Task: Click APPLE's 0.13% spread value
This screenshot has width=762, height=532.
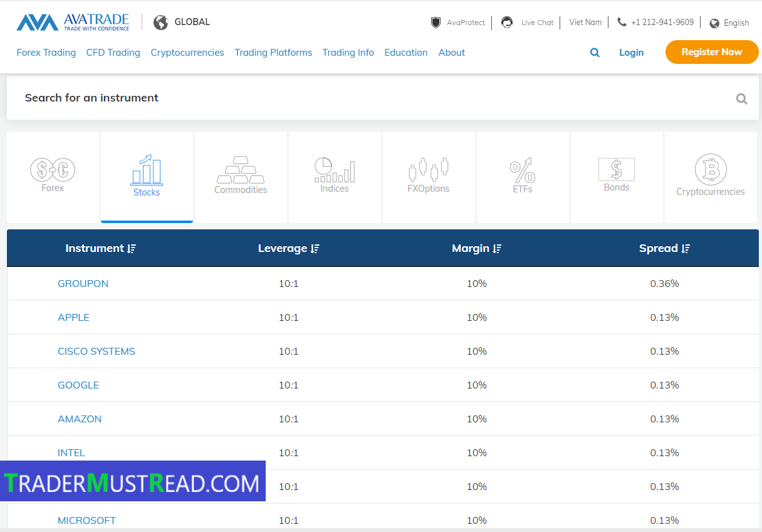Action: 665,318
